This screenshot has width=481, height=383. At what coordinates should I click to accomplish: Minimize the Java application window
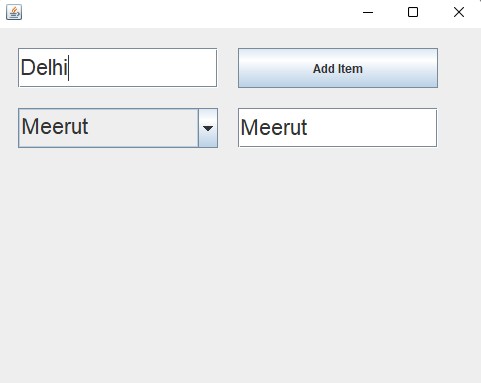368,12
